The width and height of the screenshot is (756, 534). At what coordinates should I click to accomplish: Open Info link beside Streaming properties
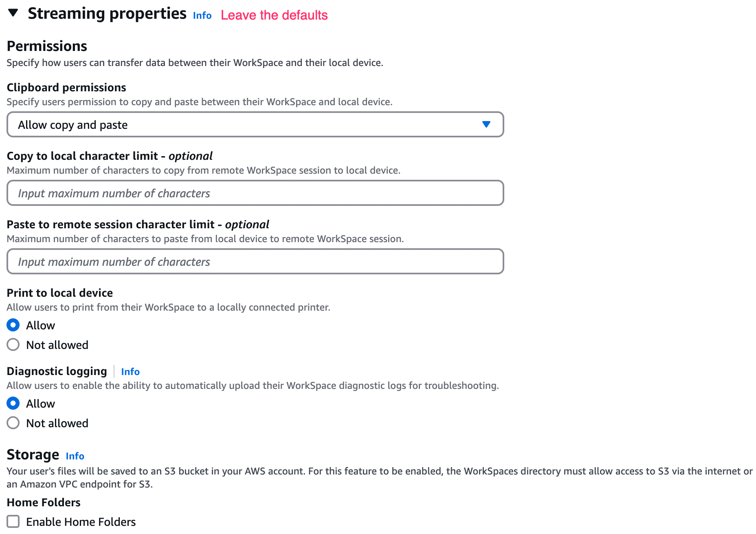[202, 15]
